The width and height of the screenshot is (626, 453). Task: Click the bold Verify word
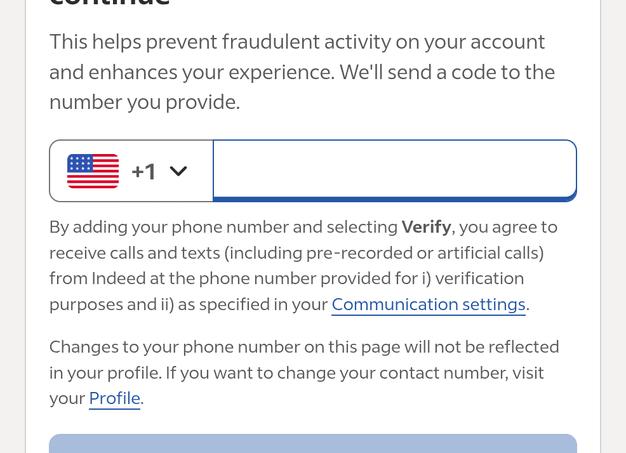pyautogui.click(x=426, y=227)
